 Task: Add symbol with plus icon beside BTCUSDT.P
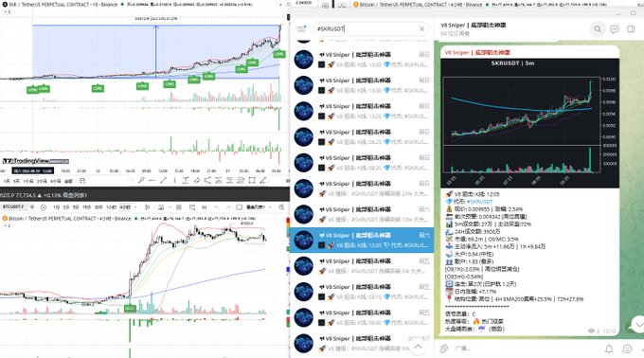44,207
